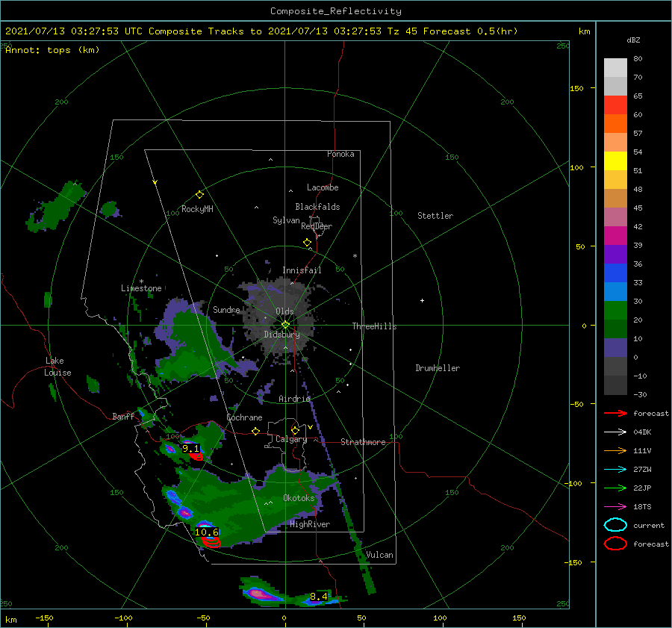
Task: Click the Airdrie town label
Action: (294, 399)
